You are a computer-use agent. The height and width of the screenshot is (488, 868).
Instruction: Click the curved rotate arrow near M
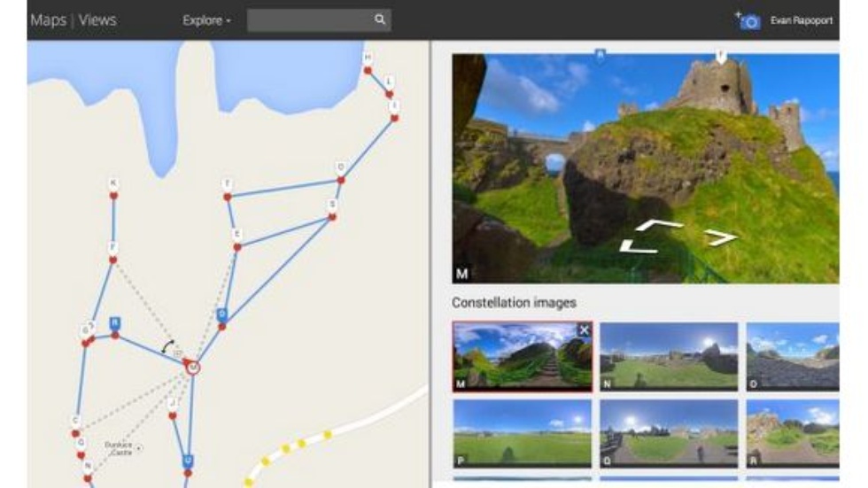click(167, 344)
